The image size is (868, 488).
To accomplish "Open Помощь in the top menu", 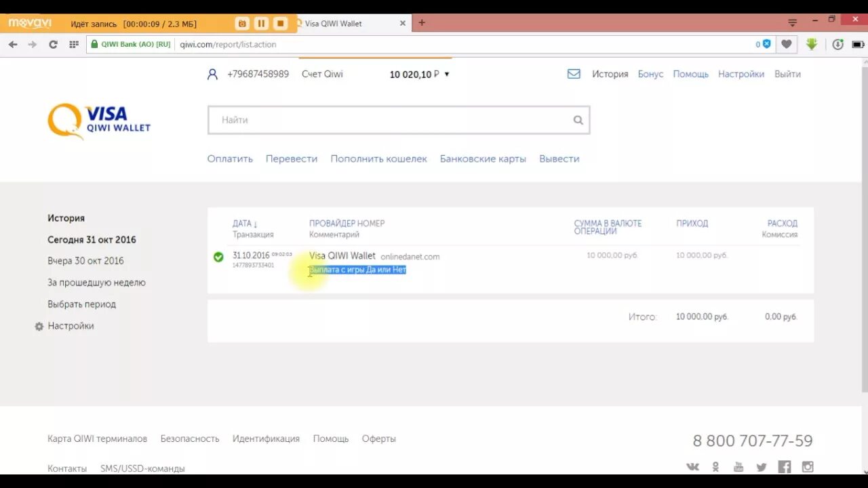I will [x=690, y=74].
